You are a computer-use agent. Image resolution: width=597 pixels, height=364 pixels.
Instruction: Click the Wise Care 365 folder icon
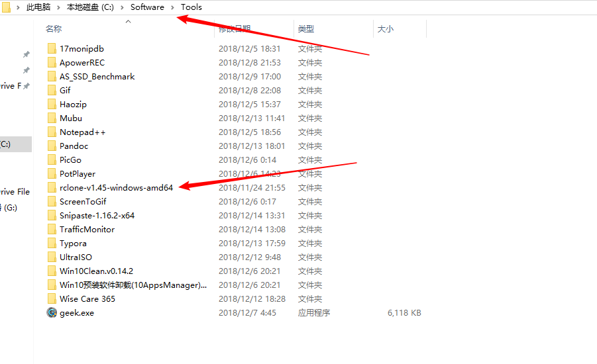click(52, 299)
